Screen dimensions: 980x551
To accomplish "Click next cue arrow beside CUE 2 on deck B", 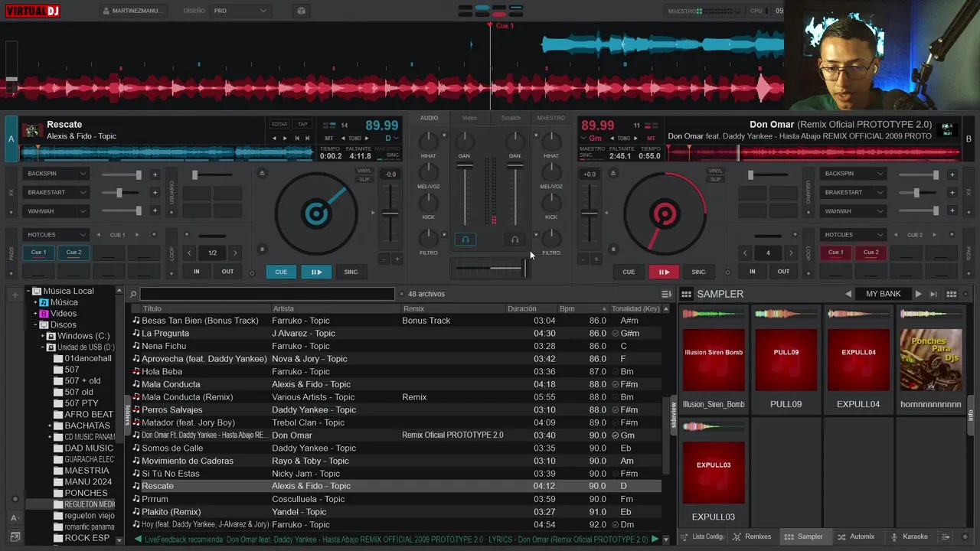I will (x=934, y=235).
